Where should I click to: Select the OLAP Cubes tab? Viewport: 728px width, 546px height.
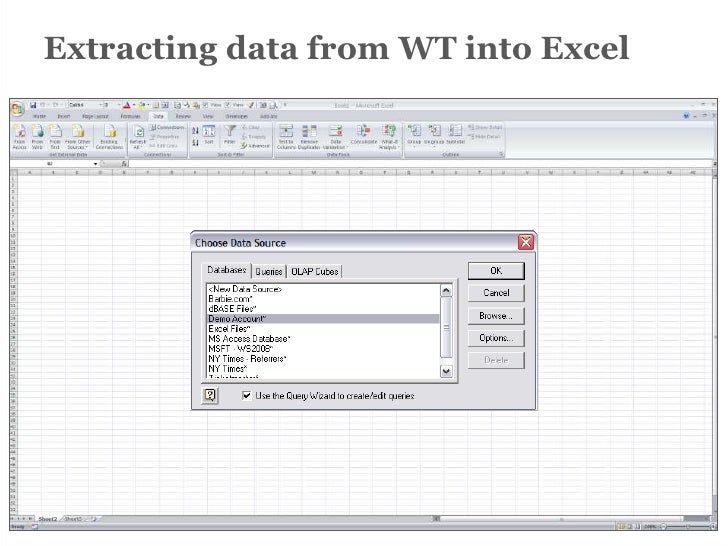(x=315, y=272)
